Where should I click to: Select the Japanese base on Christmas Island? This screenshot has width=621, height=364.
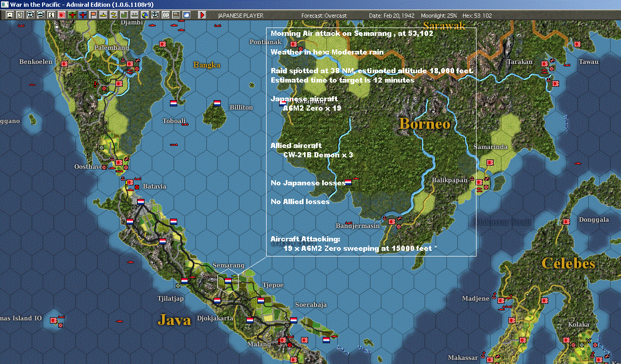[x=54, y=320]
